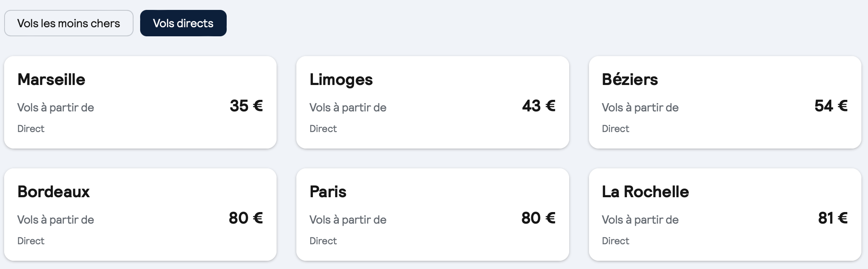Click the 54 € price for Béziers
This screenshot has width=868, height=269.
[x=831, y=106]
